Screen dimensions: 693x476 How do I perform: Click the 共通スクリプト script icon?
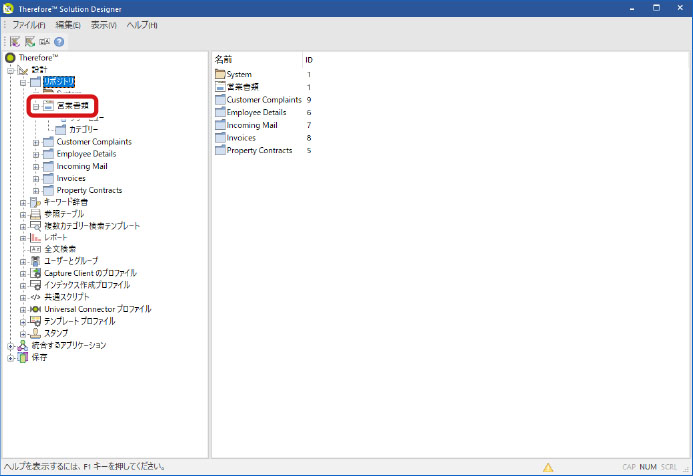pos(35,297)
